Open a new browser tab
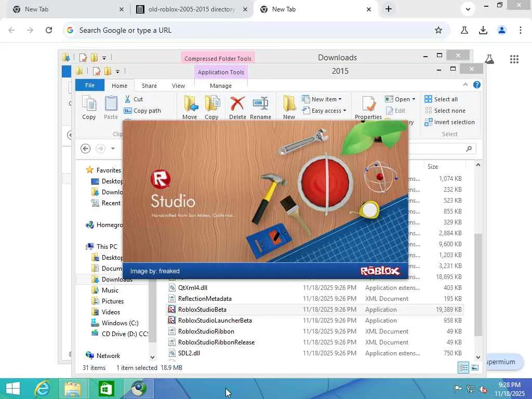This screenshot has width=532, height=399. point(389,9)
